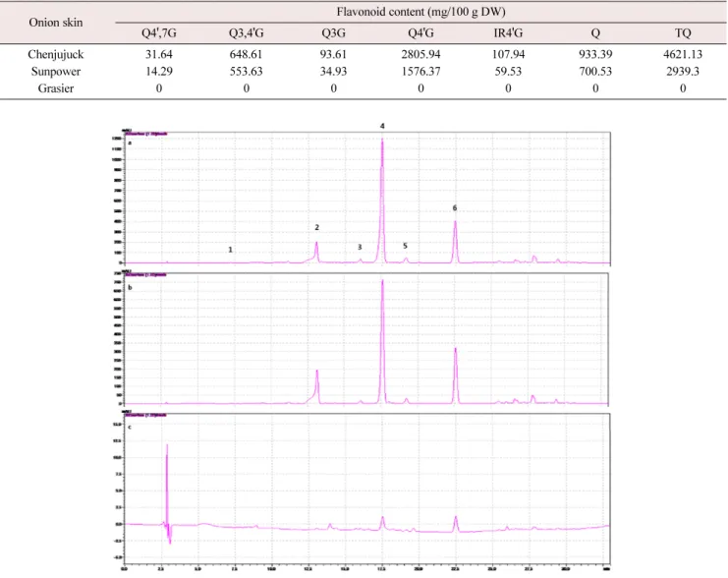Click peak label 6 in chromatogram a
The image size is (728, 578).
coord(455,207)
